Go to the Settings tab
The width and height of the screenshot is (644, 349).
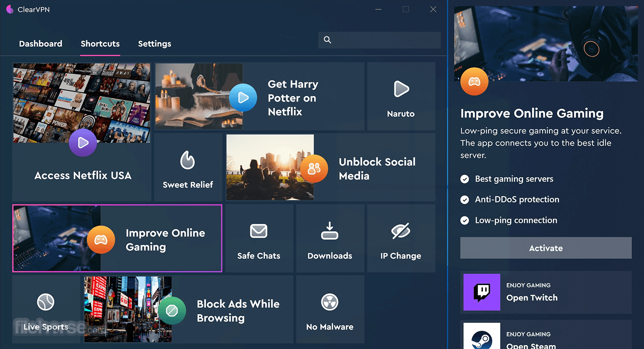(x=155, y=44)
